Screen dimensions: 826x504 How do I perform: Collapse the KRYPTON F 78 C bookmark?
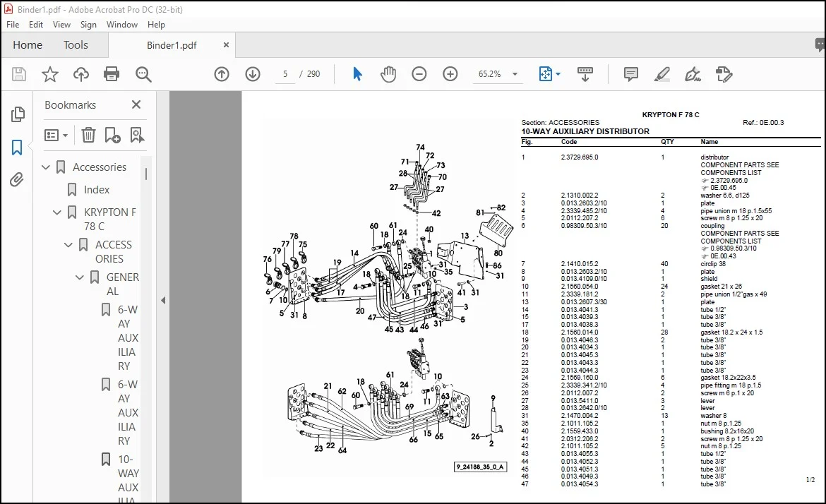point(57,212)
